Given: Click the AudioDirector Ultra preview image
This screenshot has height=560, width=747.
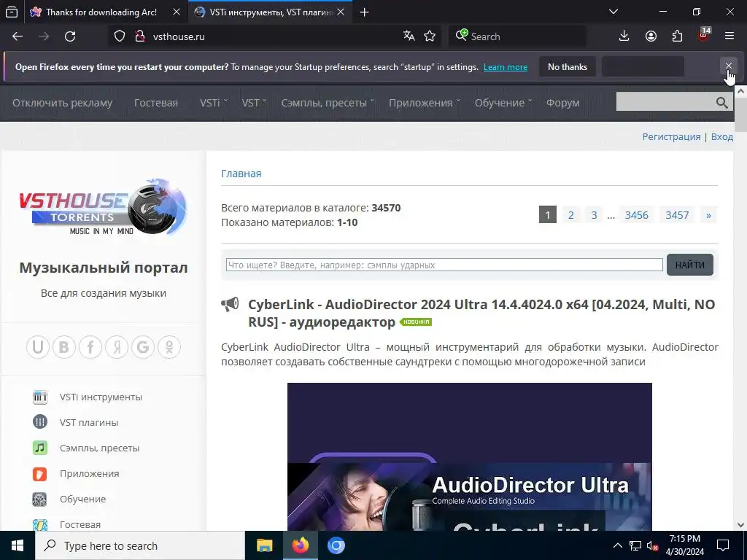Looking at the screenshot, I should click(469, 456).
